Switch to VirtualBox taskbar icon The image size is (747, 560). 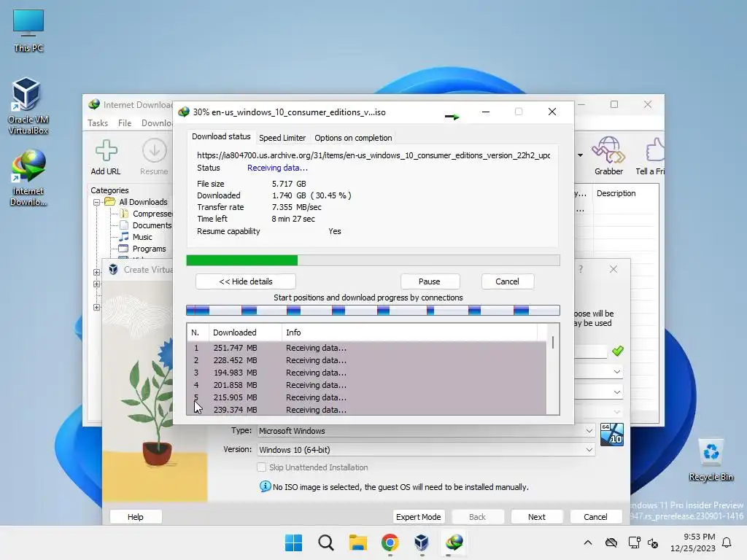(422, 542)
